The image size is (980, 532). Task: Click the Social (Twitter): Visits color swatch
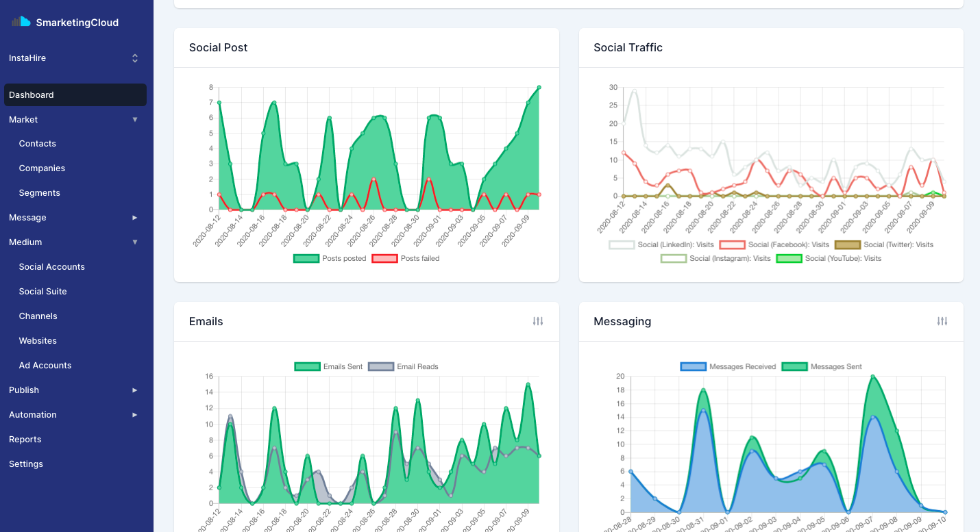[x=849, y=244]
